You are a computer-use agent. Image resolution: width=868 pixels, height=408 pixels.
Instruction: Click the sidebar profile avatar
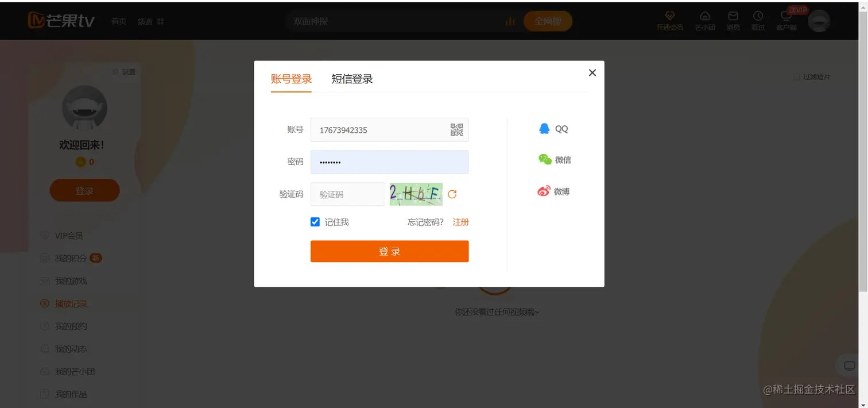pyautogui.click(x=84, y=108)
